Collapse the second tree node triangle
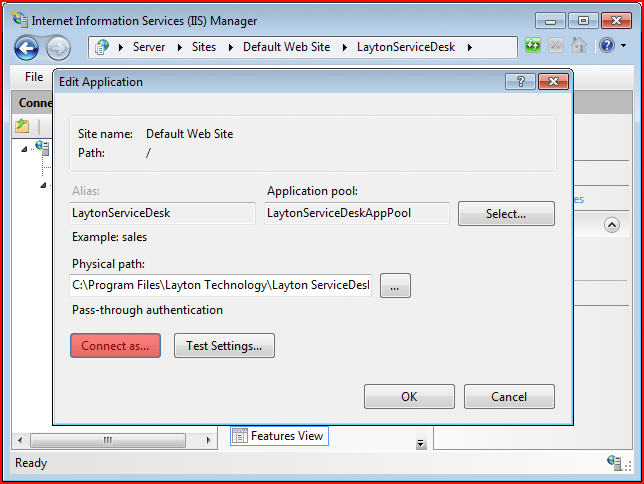The width and height of the screenshot is (644, 484). (43, 185)
